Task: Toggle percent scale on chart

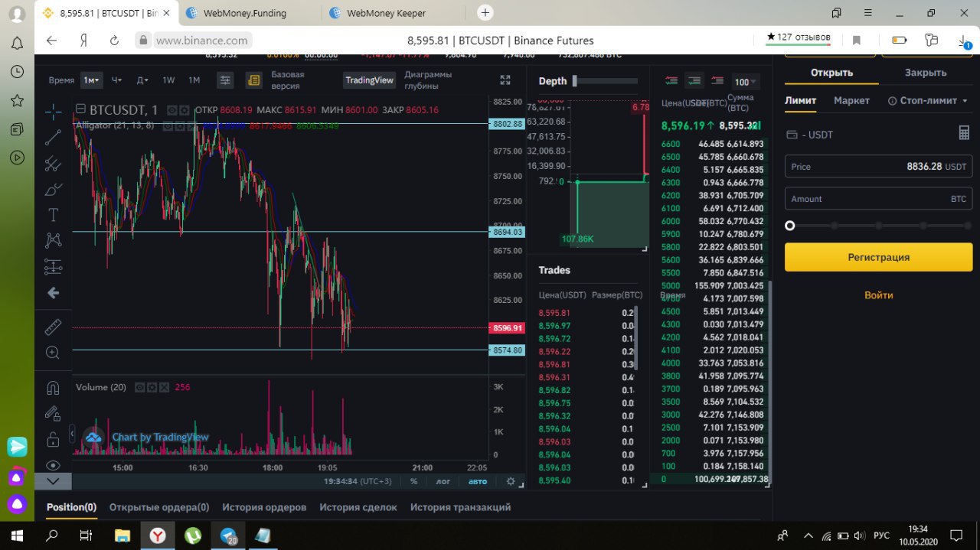Action: (413, 481)
